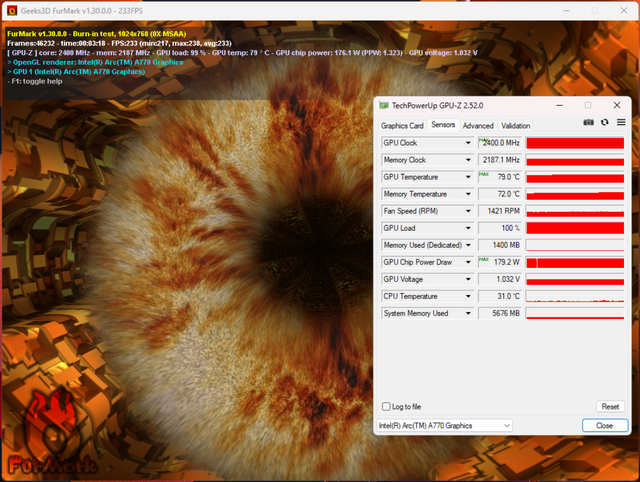Click the GPU Clock red history graph
Image resolution: width=640 pixels, height=482 pixels.
[x=575, y=143]
